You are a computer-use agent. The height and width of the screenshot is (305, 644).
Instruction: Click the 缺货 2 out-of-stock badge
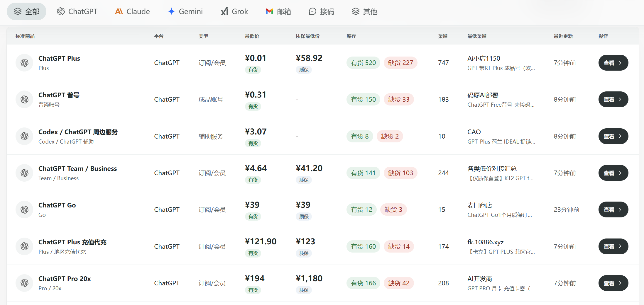[x=390, y=136]
